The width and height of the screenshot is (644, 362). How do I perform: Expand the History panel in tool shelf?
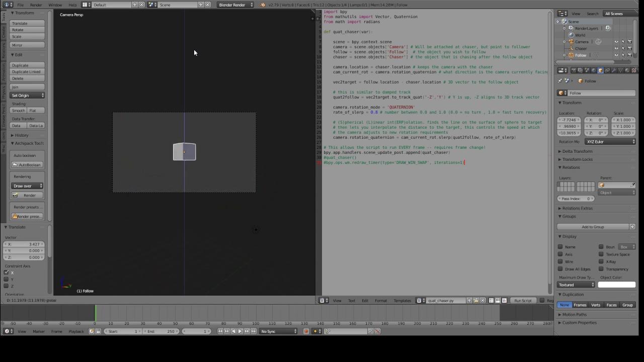click(22, 135)
